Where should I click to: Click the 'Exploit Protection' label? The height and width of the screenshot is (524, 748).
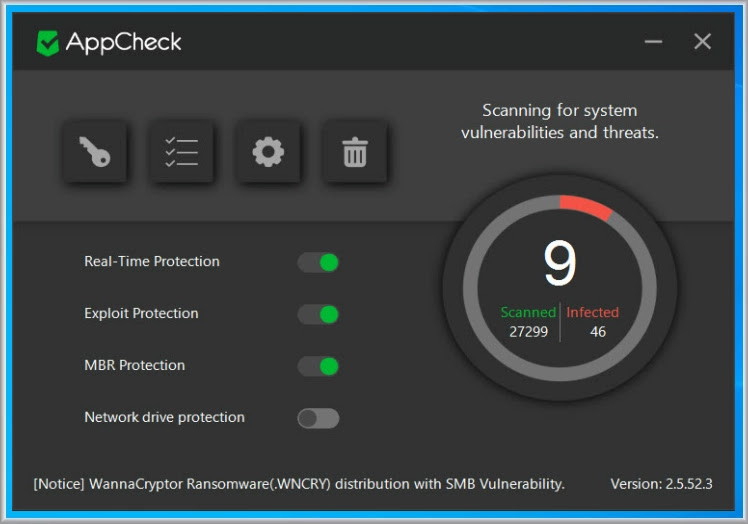141,314
